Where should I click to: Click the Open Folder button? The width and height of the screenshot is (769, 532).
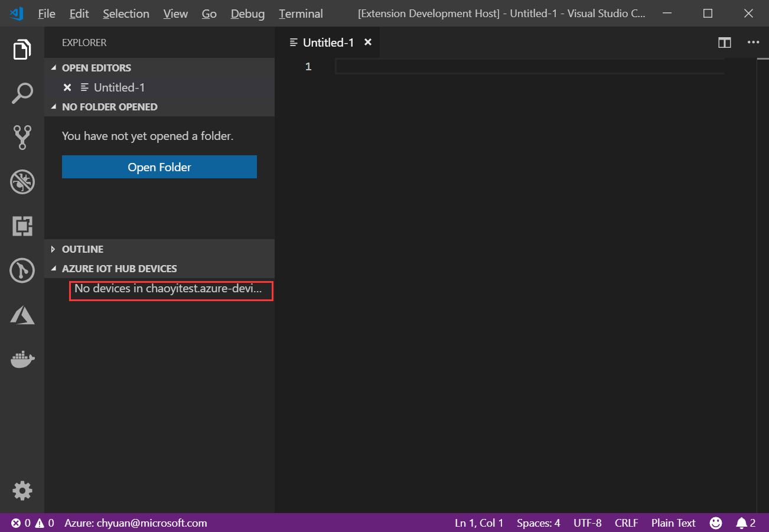pyautogui.click(x=159, y=167)
